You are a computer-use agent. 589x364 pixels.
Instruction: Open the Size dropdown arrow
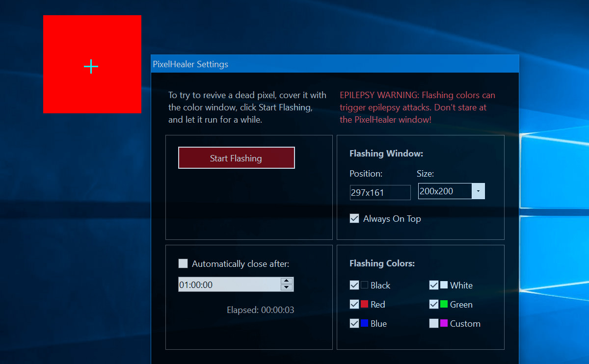click(x=479, y=191)
